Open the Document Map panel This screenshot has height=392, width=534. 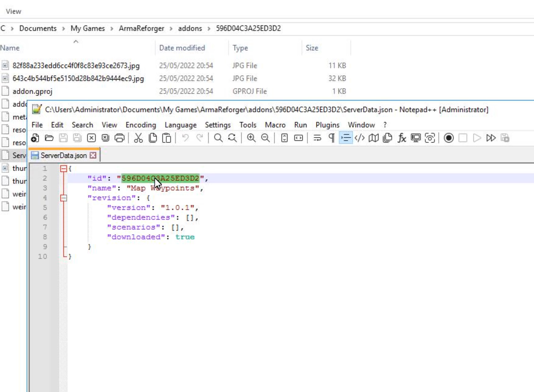pos(373,138)
